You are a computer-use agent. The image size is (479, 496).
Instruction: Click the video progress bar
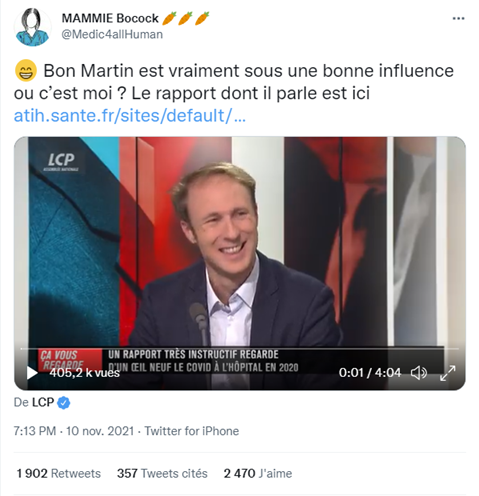[x=239, y=349]
